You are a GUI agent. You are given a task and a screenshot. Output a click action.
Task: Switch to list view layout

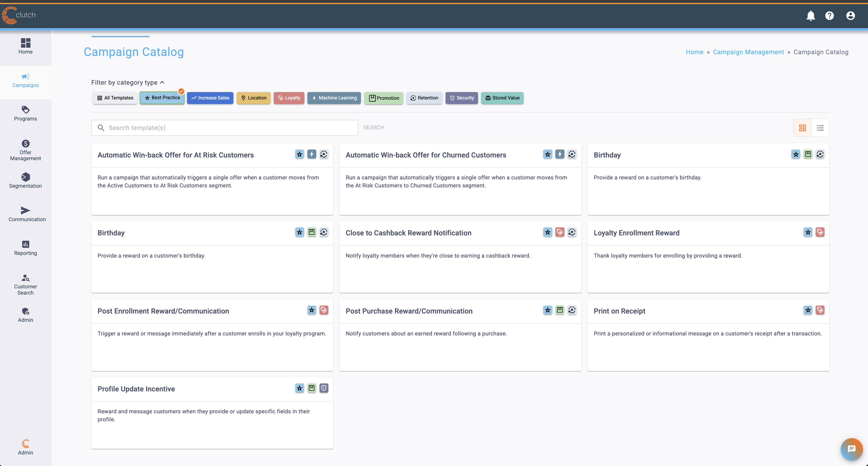click(x=820, y=128)
